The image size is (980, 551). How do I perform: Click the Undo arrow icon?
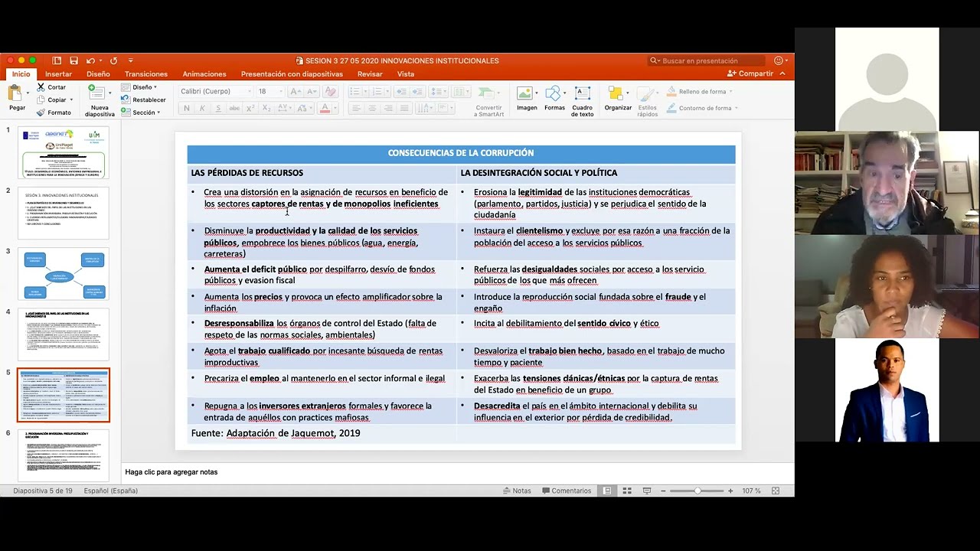90,60
